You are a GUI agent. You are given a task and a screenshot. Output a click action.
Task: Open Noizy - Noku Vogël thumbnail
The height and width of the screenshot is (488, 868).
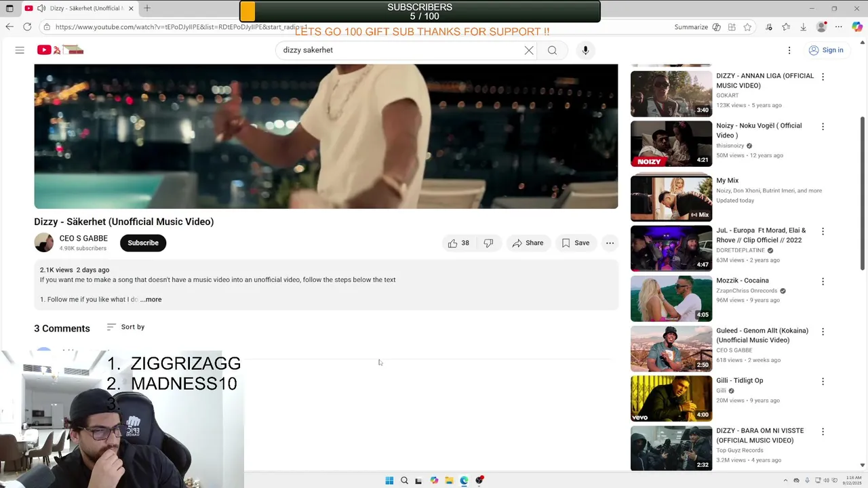pos(671,144)
